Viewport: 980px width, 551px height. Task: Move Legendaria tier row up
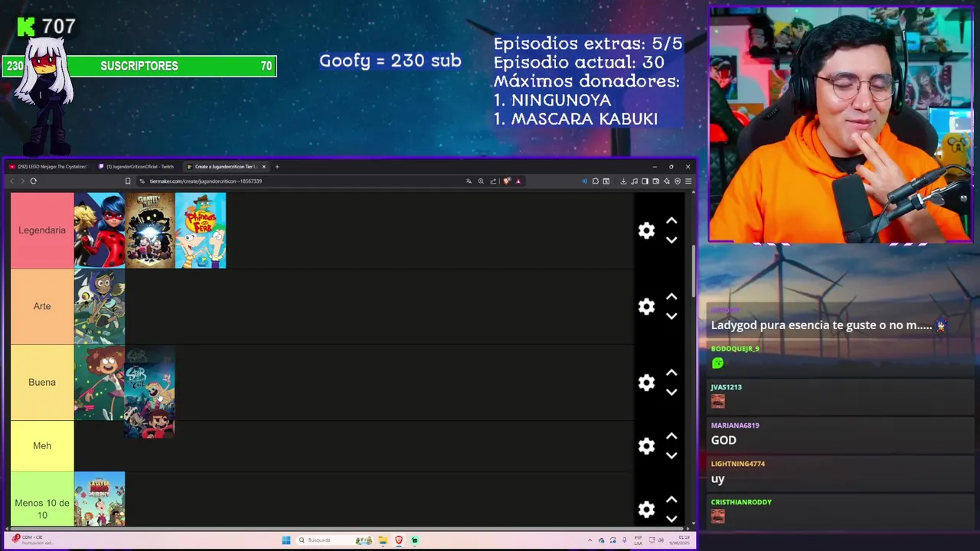point(671,220)
